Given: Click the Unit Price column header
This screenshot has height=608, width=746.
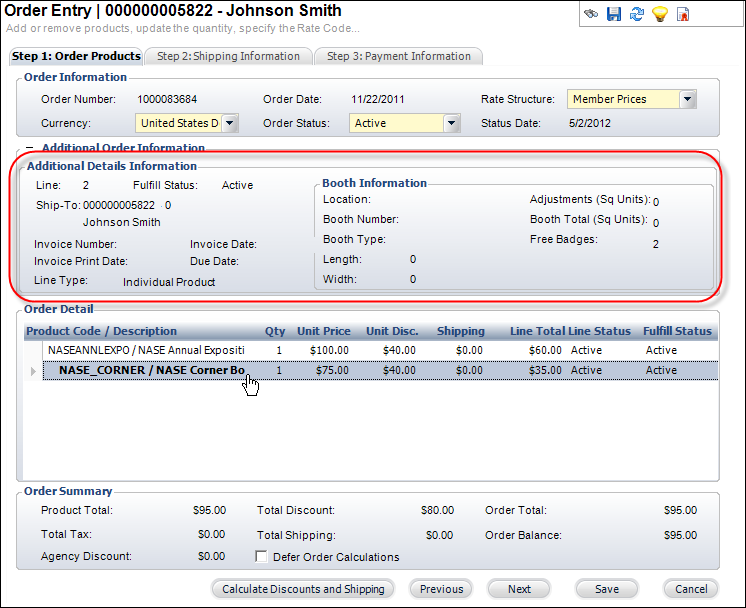Looking at the screenshot, I should point(323,331).
